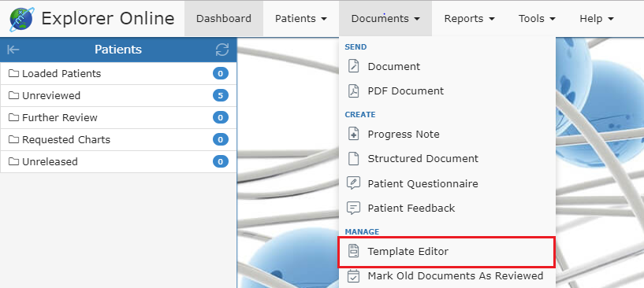This screenshot has height=288, width=644.
Task: Refresh the Patients list
Action: click(x=222, y=50)
